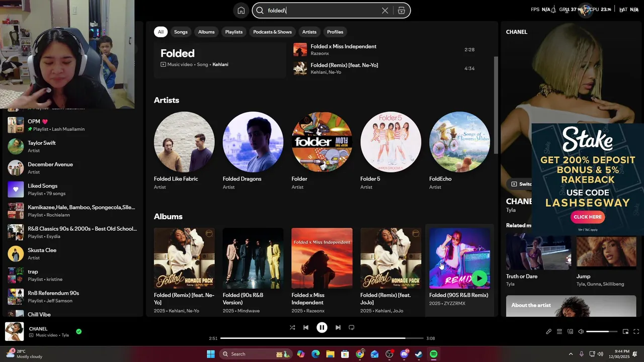Clear the search text with the X icon

385,11
